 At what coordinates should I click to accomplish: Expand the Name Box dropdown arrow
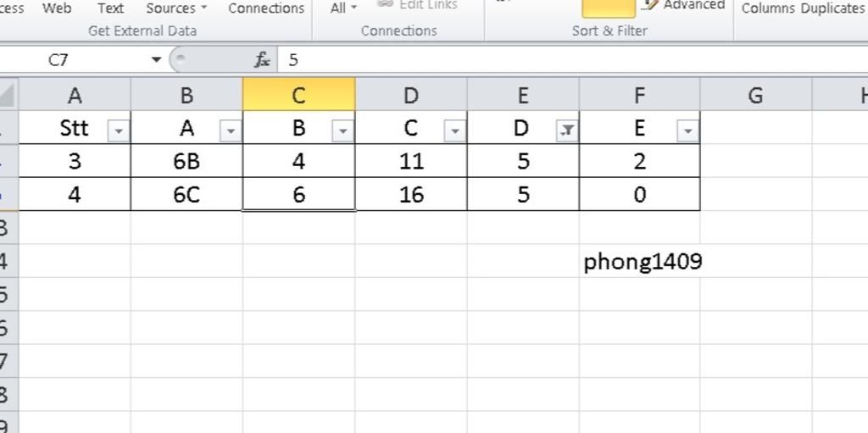157,60
